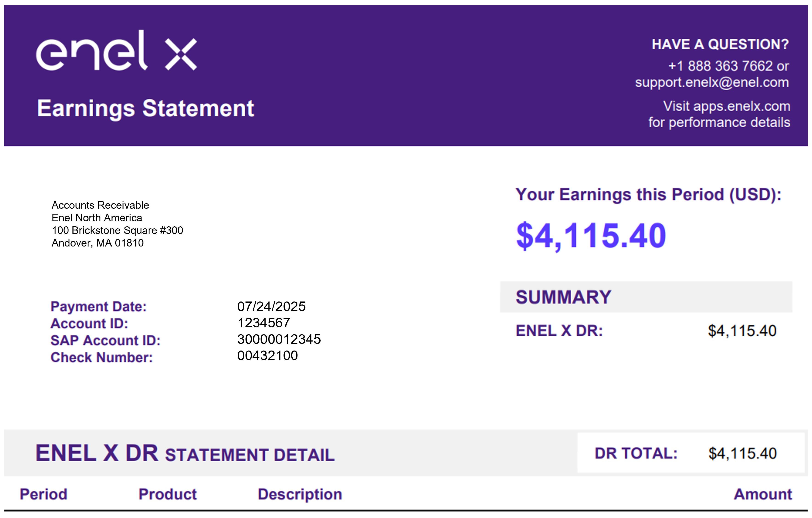The height and width of the screenshot is (518, 812).
Task: Click the "Enel North America" line
Action: click(x=97, y=218)
